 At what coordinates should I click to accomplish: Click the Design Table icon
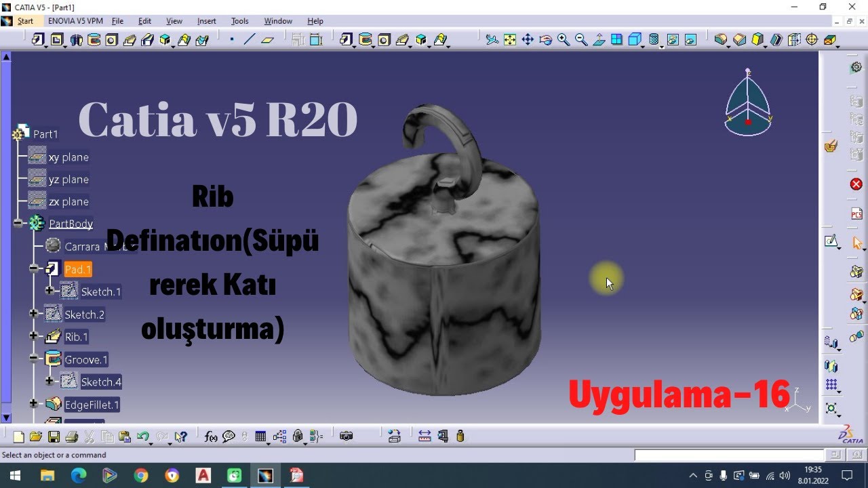[261, 436]
